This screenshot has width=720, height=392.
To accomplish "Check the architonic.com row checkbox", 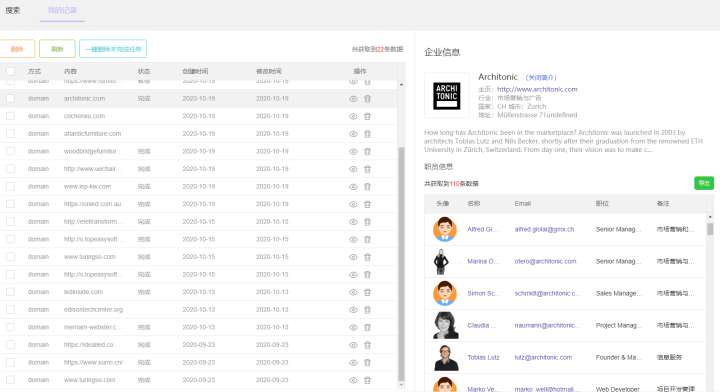I will pyautogui.click(x=10, y=98).
